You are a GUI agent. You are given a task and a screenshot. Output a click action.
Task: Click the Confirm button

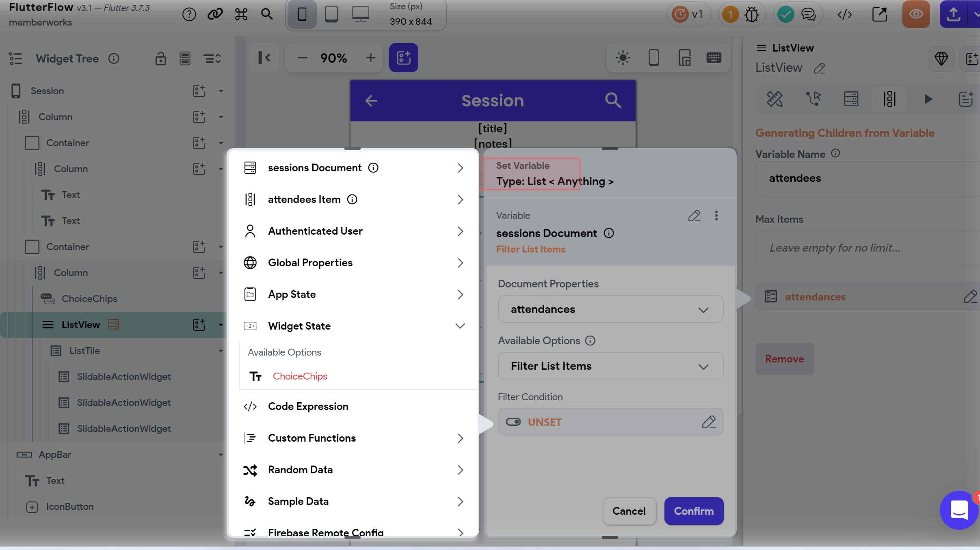coord(694,511)
